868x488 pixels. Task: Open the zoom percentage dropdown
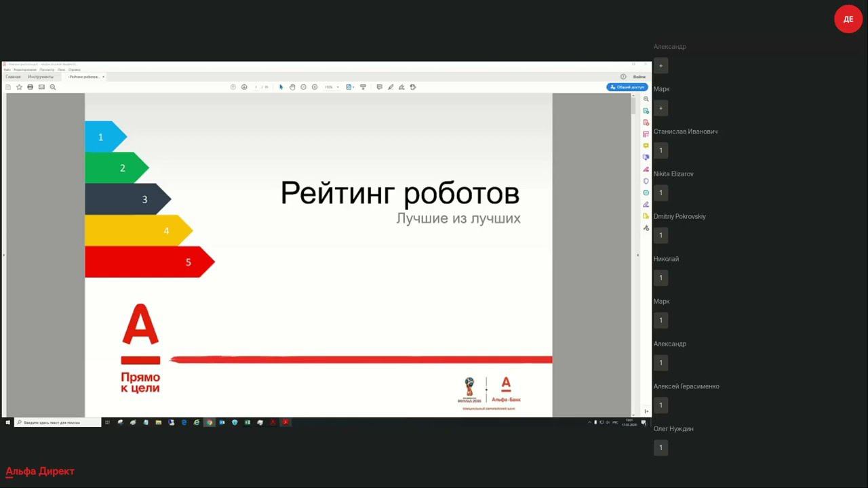[332, 87]
